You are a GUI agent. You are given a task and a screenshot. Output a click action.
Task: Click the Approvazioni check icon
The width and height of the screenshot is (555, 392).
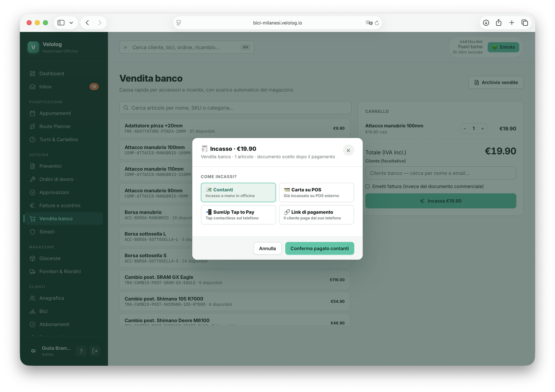(33, 192)
